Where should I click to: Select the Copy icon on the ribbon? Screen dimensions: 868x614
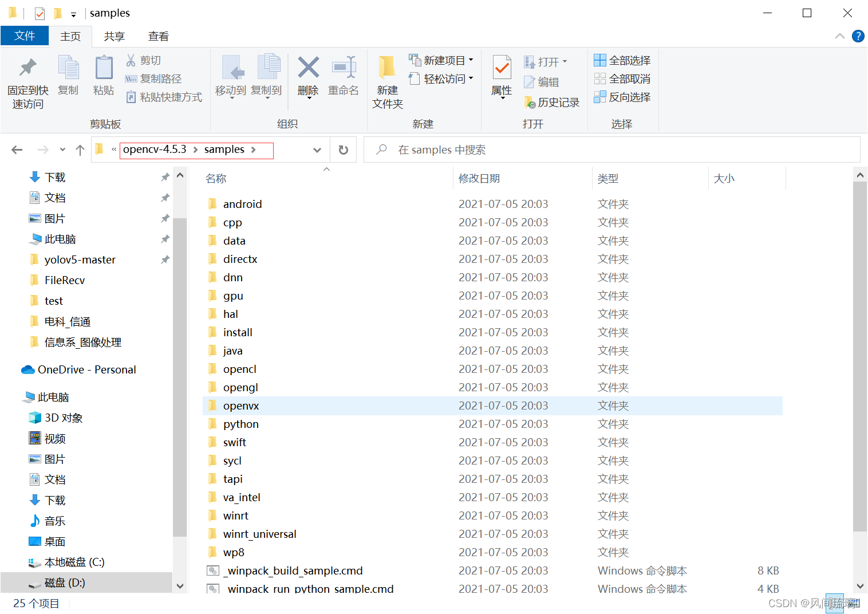click(68, 77)
